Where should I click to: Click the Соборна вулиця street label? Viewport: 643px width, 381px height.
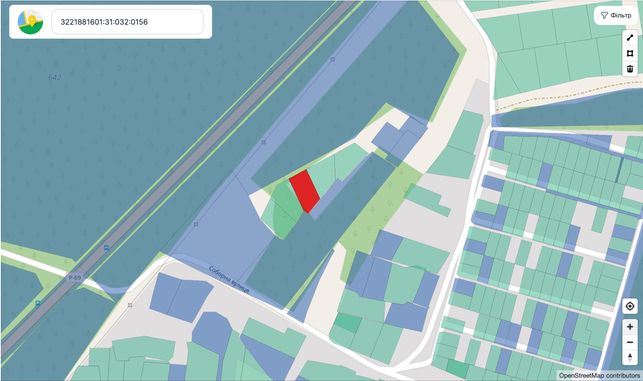tap(229, 280)
